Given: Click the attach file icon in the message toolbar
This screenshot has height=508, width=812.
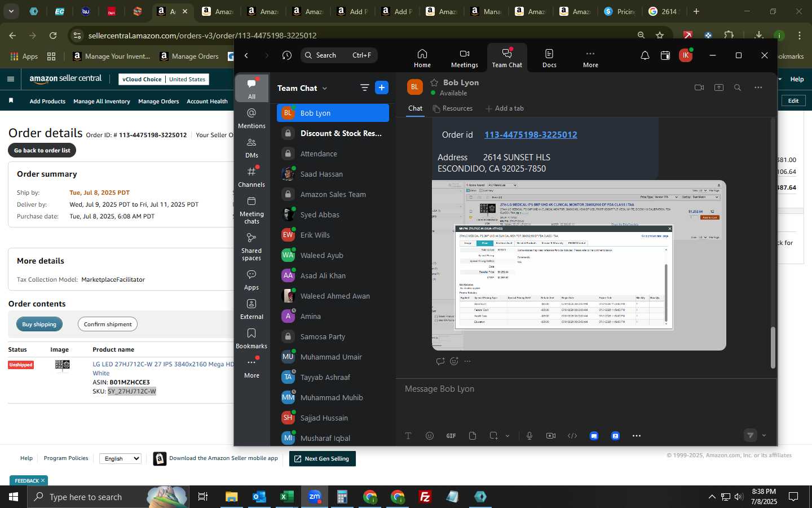Looking at the screenshot, I should click(473, 436).
